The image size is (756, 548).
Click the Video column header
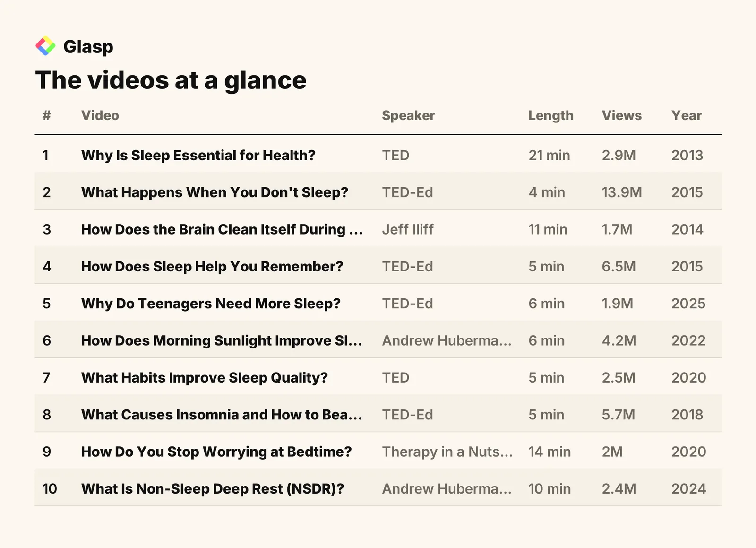click(100, 115)
